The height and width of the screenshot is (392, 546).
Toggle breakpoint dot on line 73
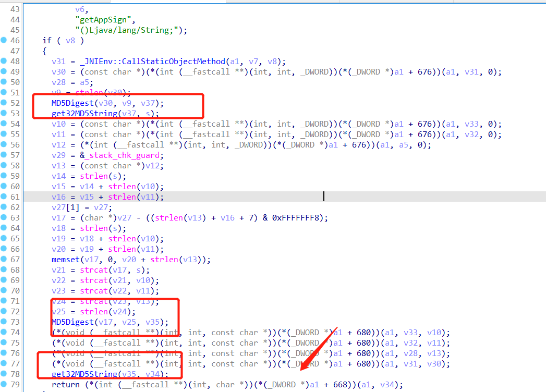(x=4, y=322)
